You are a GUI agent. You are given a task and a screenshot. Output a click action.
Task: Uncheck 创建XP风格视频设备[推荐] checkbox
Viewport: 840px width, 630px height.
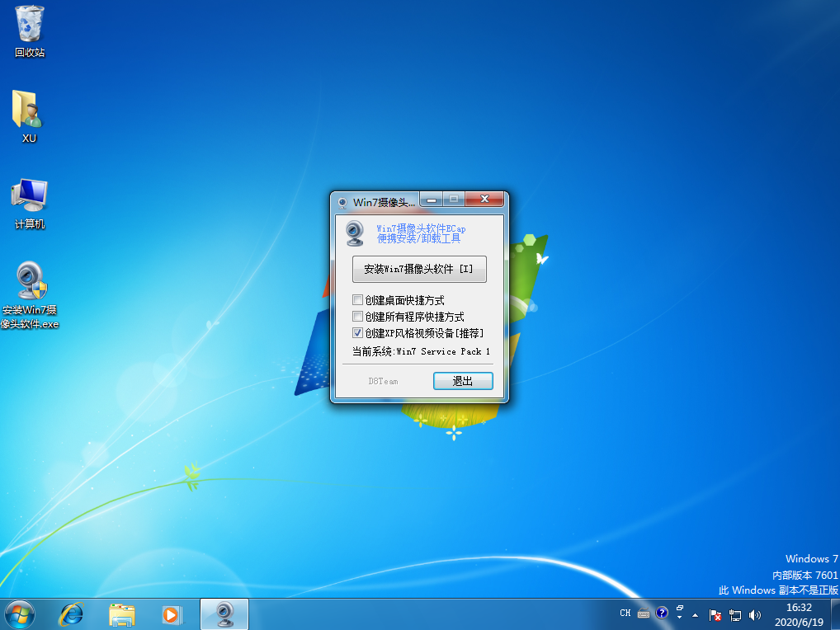(358, 333)
